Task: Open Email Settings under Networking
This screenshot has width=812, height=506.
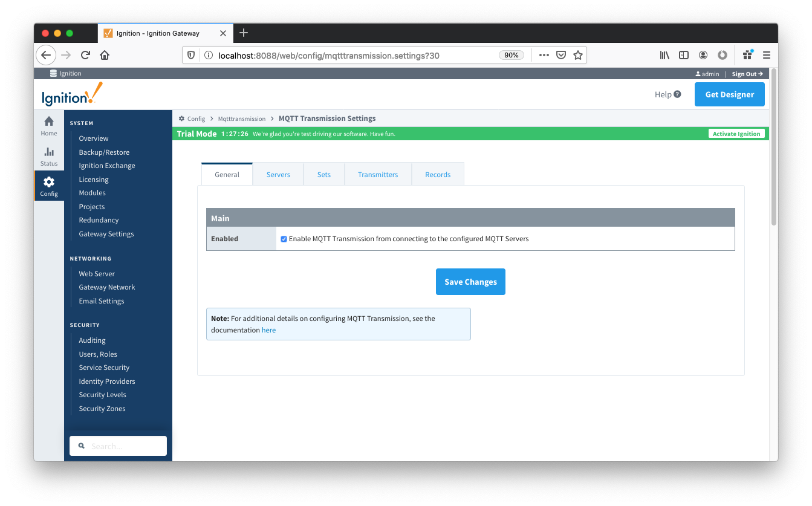Action: (x=102, y=301)
